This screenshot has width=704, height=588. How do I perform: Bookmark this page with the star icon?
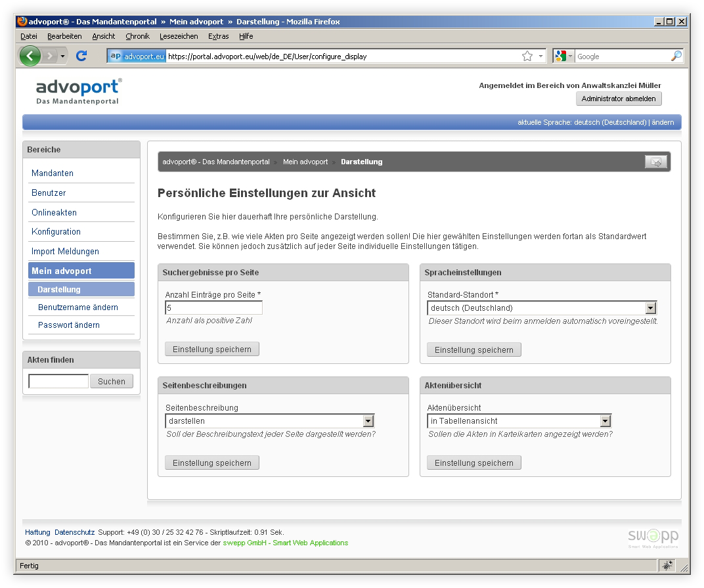point(527,56)
